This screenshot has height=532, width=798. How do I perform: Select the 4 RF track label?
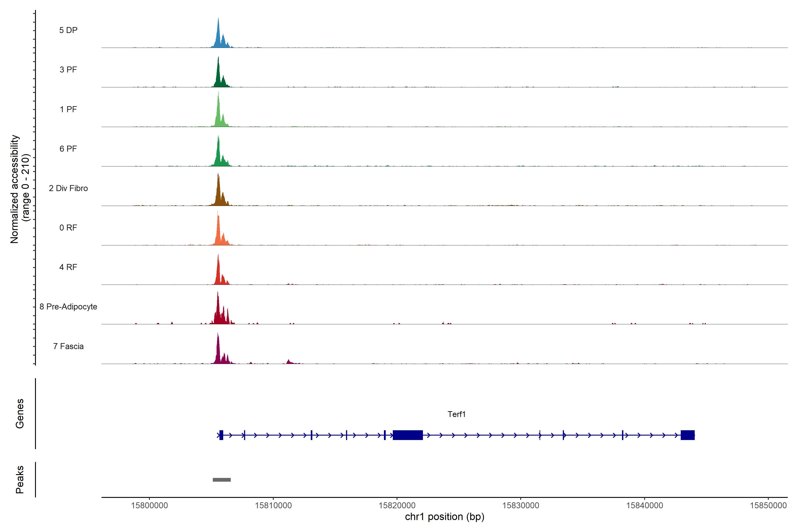click(68, 267)
